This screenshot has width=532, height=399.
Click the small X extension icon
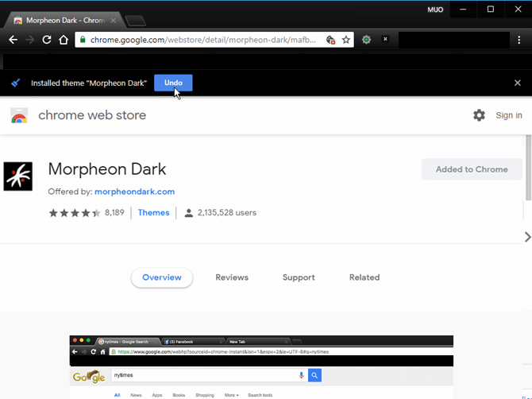[x=385, y=39]
